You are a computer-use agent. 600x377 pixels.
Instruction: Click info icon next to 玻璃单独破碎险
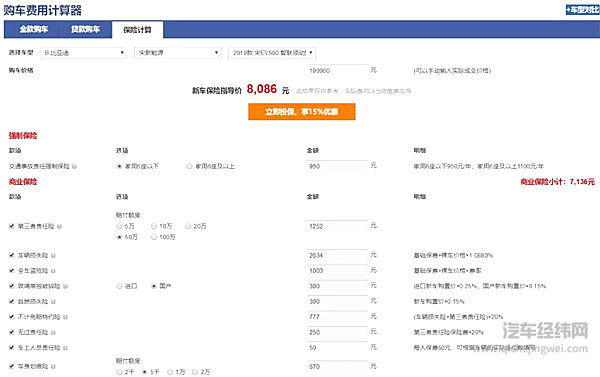(x=65, y=286)
